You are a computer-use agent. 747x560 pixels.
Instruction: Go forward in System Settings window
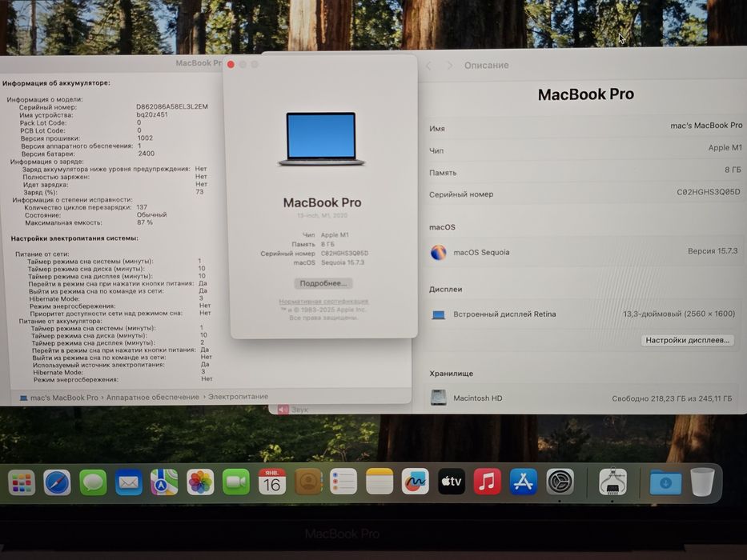[449, 66]
